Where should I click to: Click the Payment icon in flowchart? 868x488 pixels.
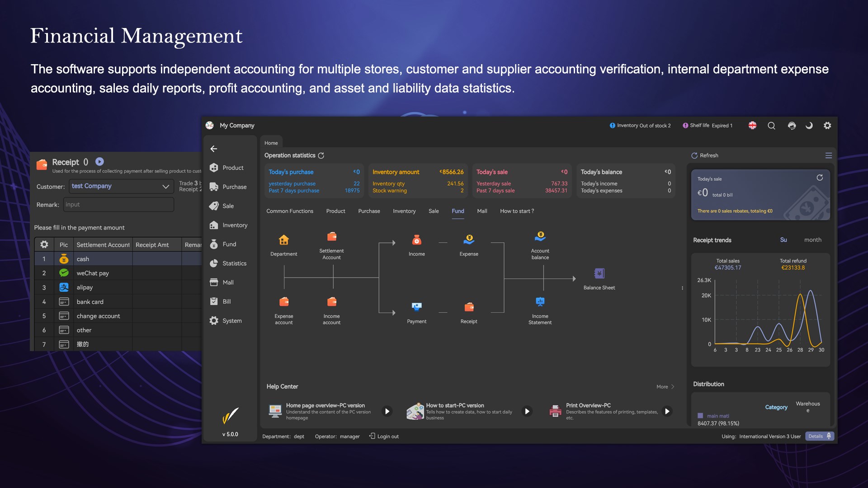[416, 307]
